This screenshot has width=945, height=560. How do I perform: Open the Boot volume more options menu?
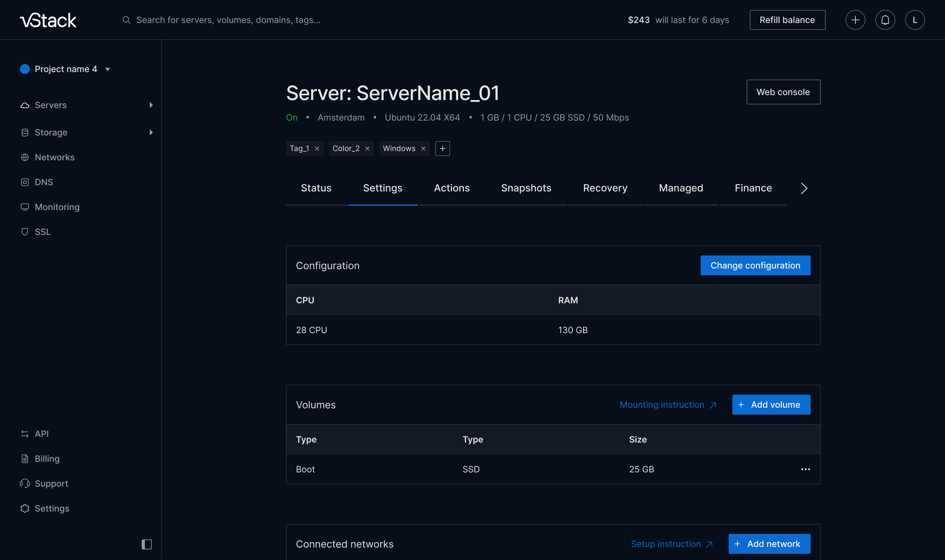point(805,470)
